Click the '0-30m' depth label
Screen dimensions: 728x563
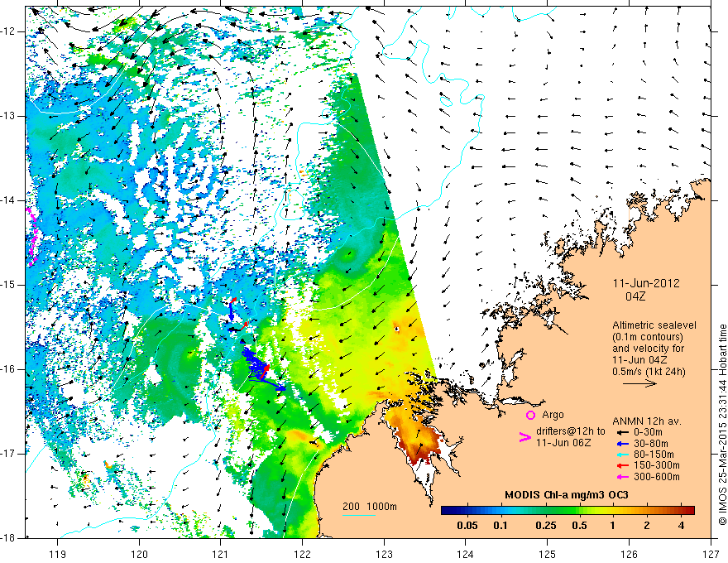(x=648, y=432)
